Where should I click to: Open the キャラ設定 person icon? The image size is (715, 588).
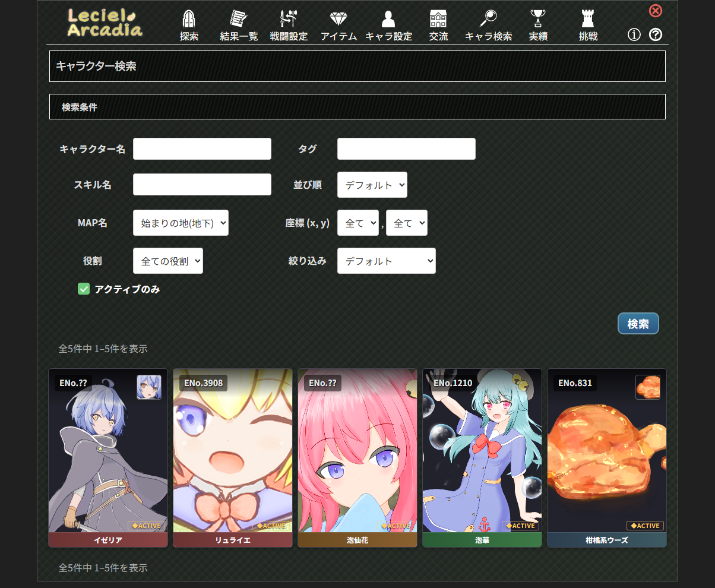click(x=388, y=20)
